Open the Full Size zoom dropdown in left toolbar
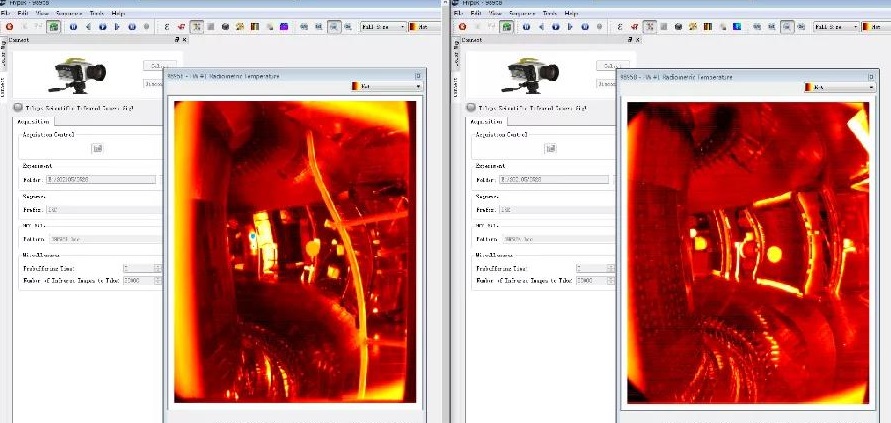Screen dimensions: 891x423 tap(382, 26)
